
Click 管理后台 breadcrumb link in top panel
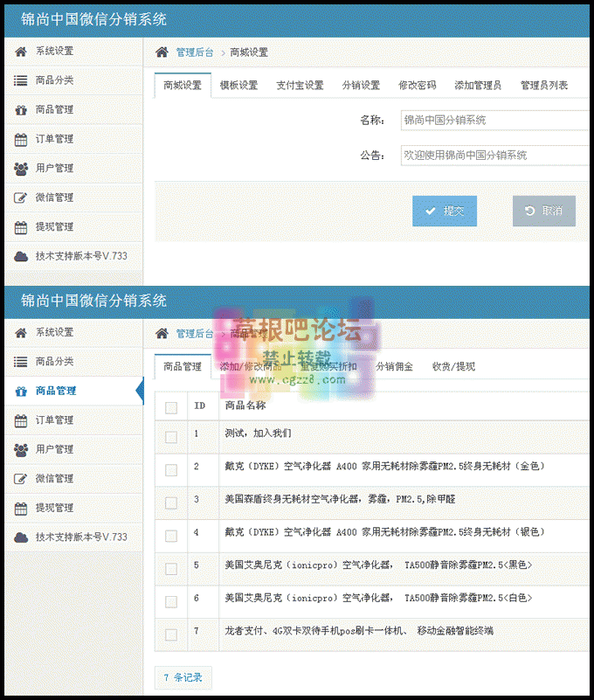coord(195,52)
